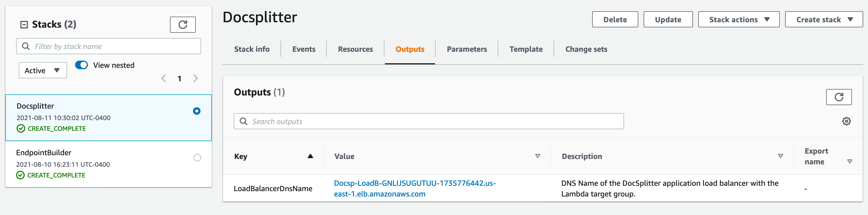Click the Value column header label
The height and width of the screenshot is (215, 868).
click(344, 156)
